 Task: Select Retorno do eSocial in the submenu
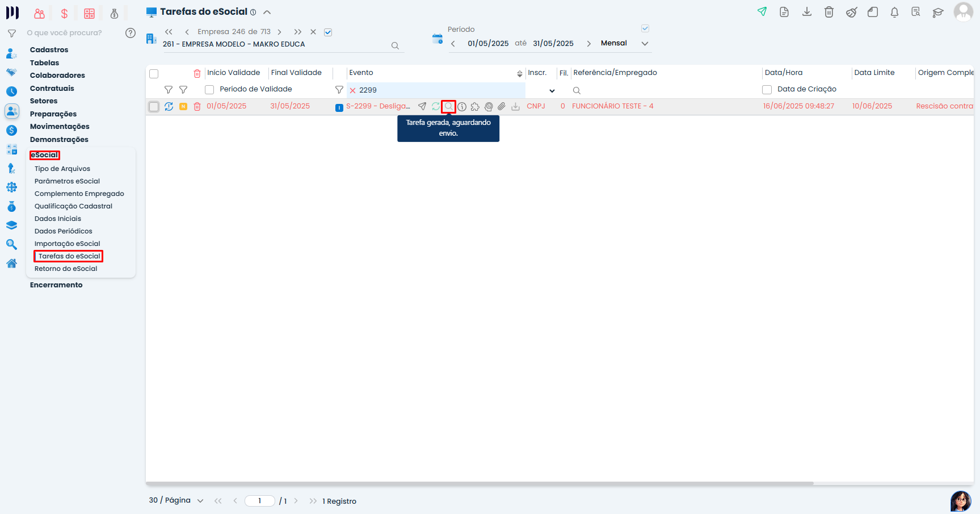coord(66,269)
